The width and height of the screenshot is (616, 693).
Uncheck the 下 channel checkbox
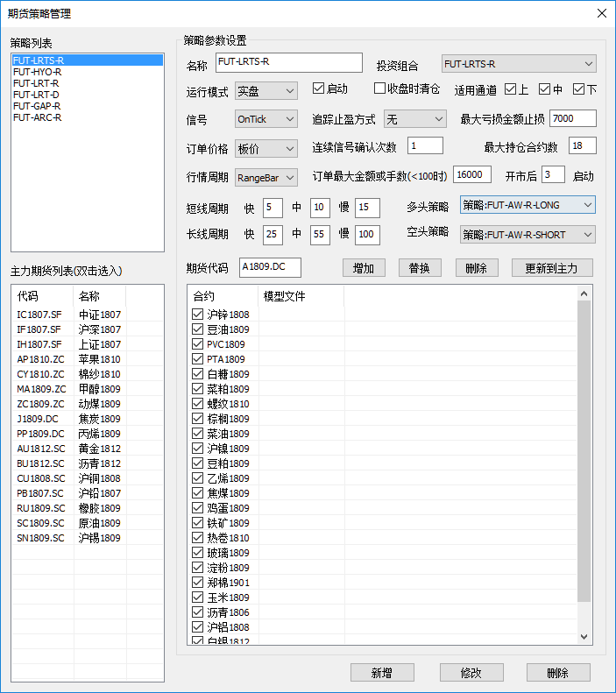[x=578, y=89]
